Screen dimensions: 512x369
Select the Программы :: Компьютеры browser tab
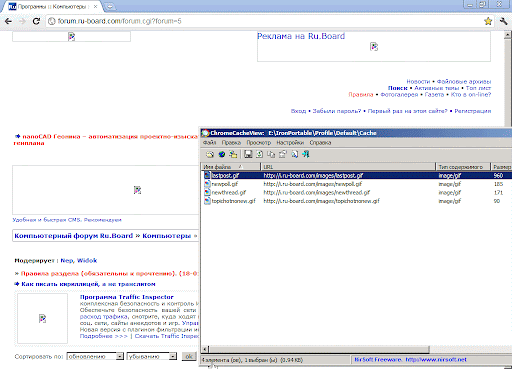tap(53, 7)
